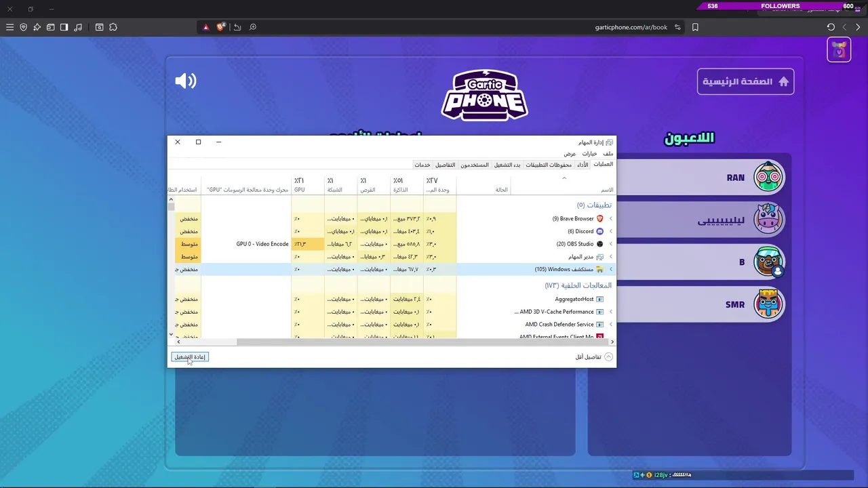Click the Brave Rewards triangle icon
868x488 pixels.
[206, 27]
